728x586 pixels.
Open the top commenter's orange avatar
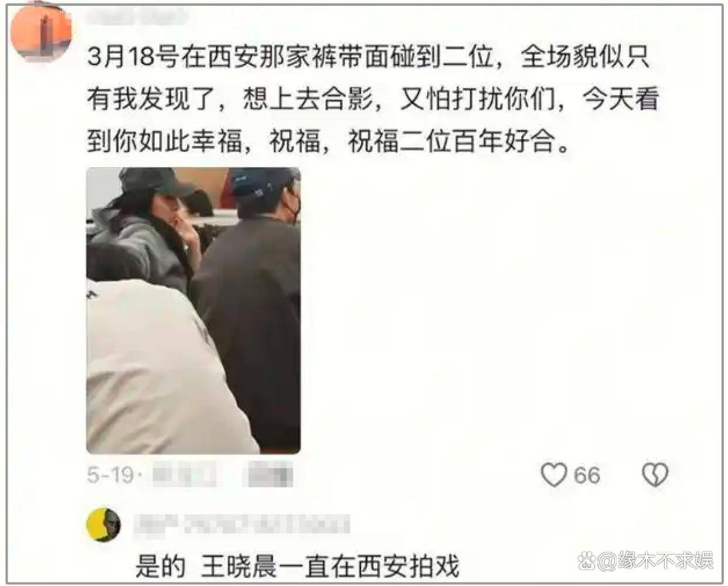(41, 31)
